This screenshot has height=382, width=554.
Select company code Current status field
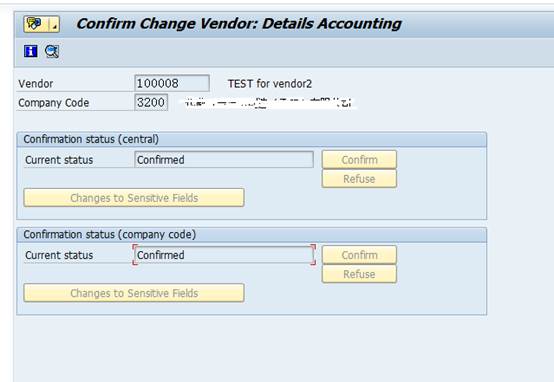click(224, 255)
